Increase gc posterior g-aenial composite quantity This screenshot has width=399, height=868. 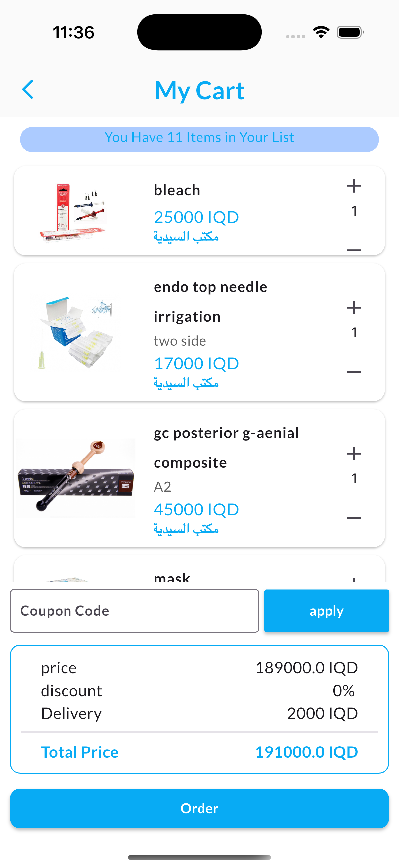(x=354, y=454)
